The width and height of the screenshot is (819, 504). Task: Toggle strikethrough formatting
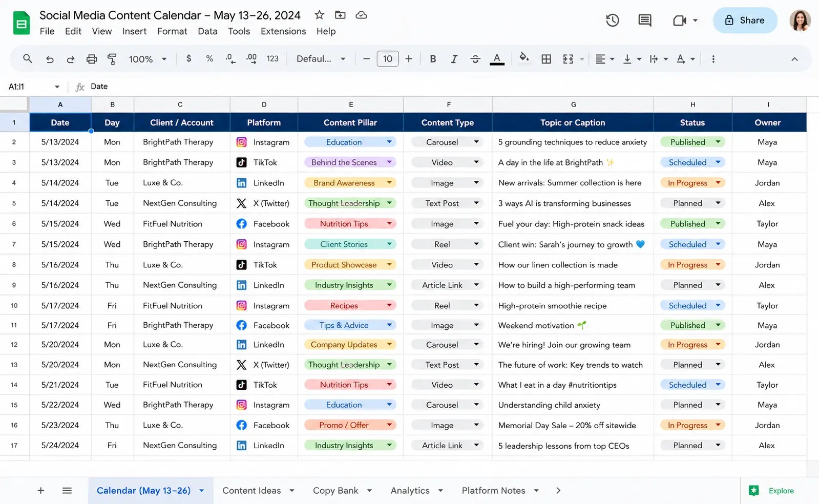pyautogui.click(x=475, y=59)
